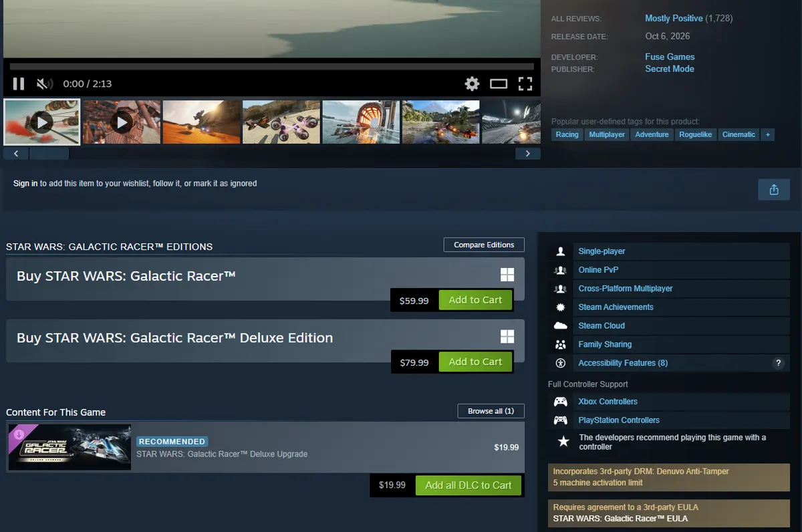
Task: Open Xbox Controllers link
Action: tap(608, 402)
